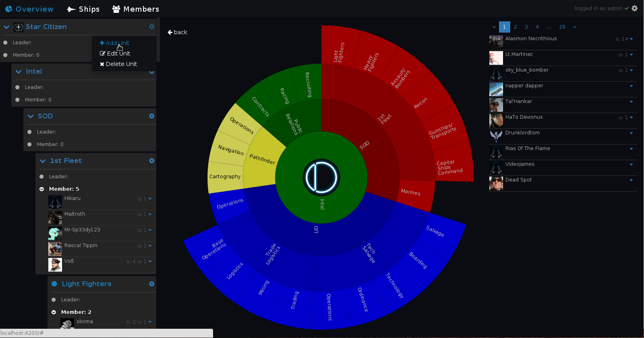644x338 pixels.
Task: Open the dropdown for Alasmon Necrithious
Action: [631, 39]
